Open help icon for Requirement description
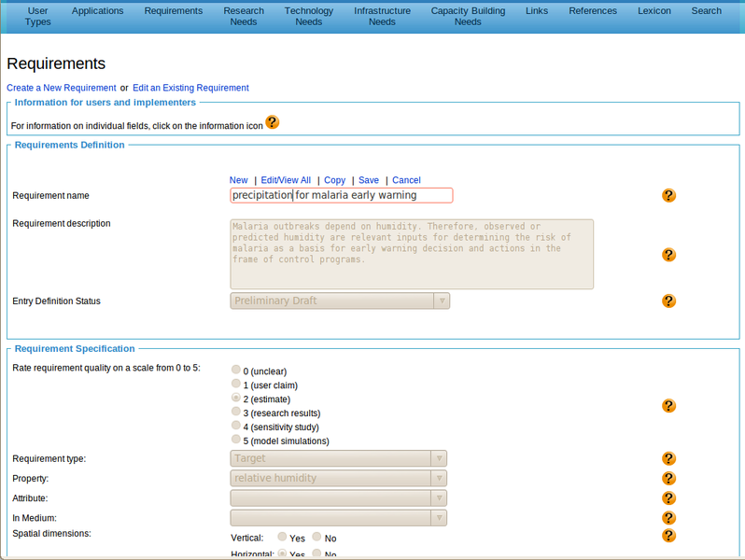Viewport: 745px width, 560px height. click(668, 255)
